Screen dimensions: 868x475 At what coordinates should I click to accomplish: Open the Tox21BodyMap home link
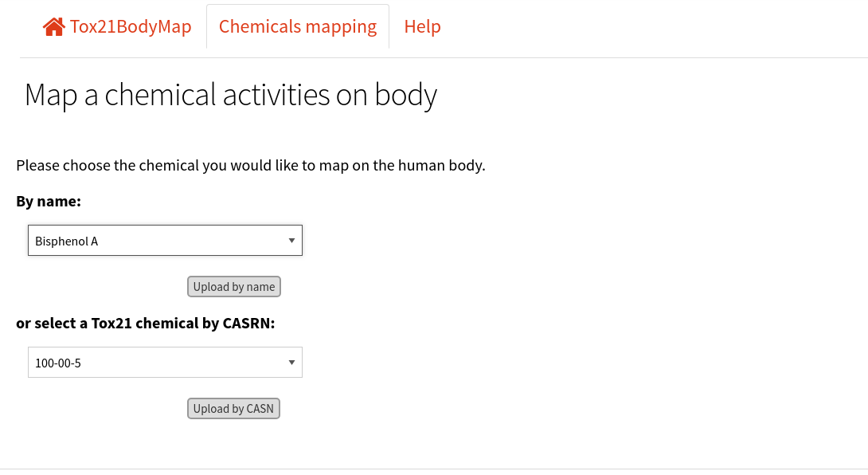pyautogui.click(x=117, y=26)
